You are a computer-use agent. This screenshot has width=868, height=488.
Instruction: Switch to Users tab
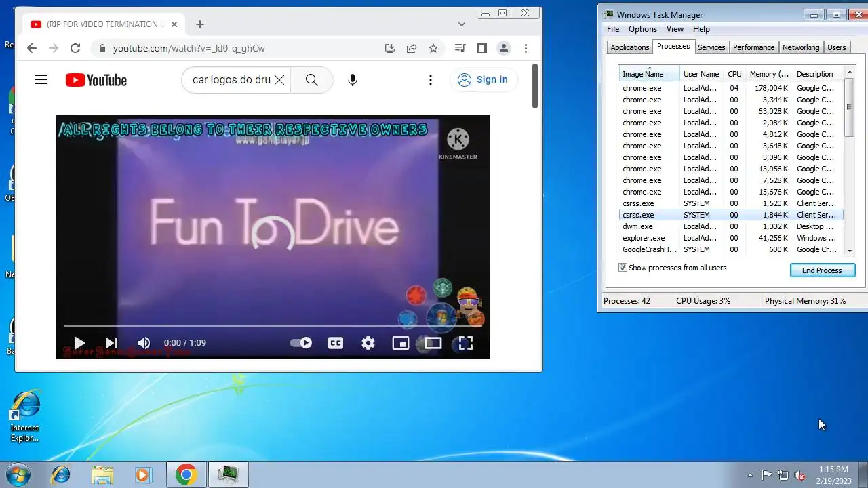point(837,47)
